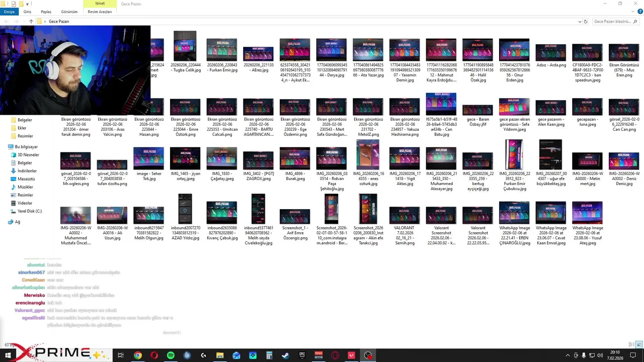Screen dimensions: 644x362
Task: Select the Adsız - Arda.png file
Action: 551,55
